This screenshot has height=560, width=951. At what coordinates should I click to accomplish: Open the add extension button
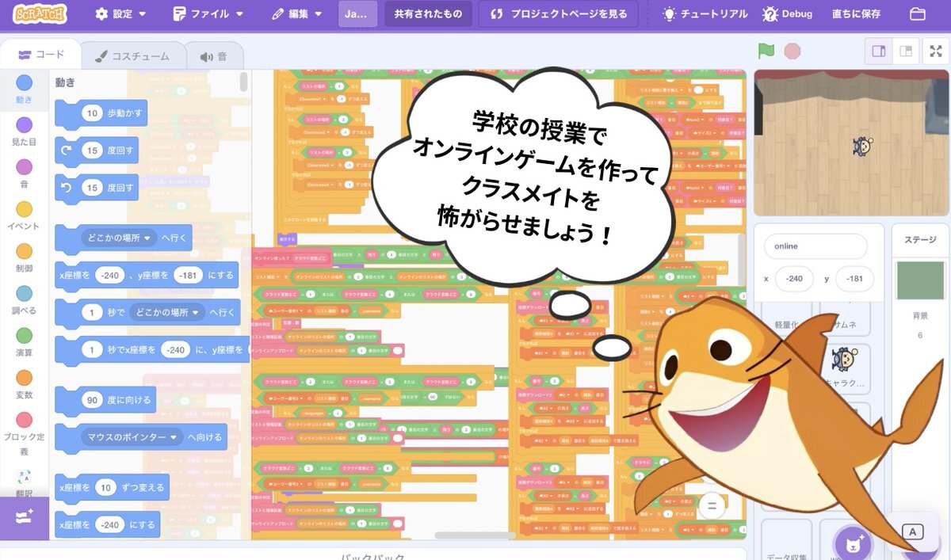tap(24, 518)
